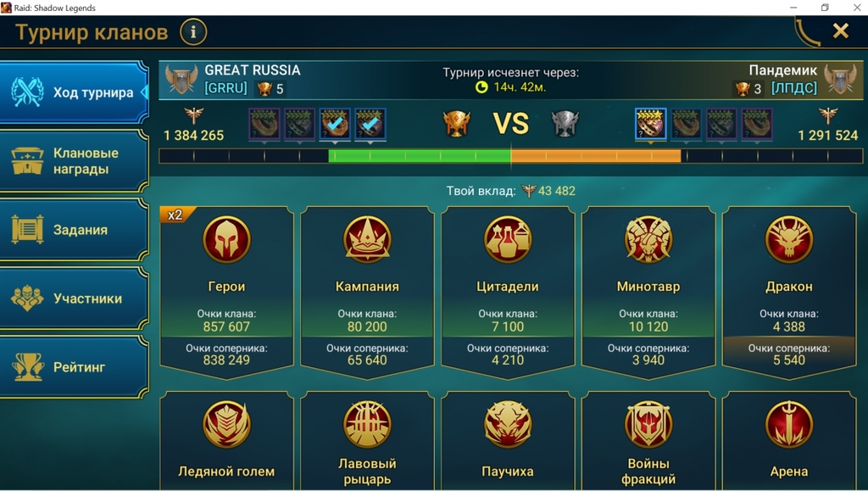This screenshot has height=491, width=868.
Task: Select the Паучиха spider icon
Action: [508, 425]
